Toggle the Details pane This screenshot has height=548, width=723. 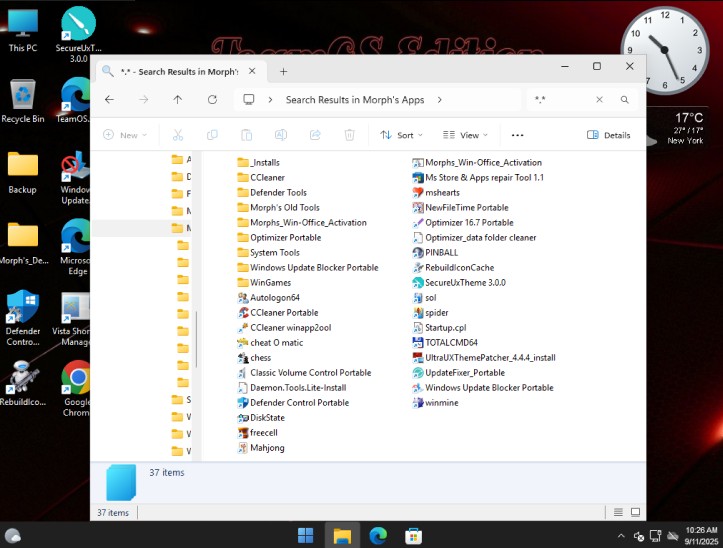tap(609, 135)
